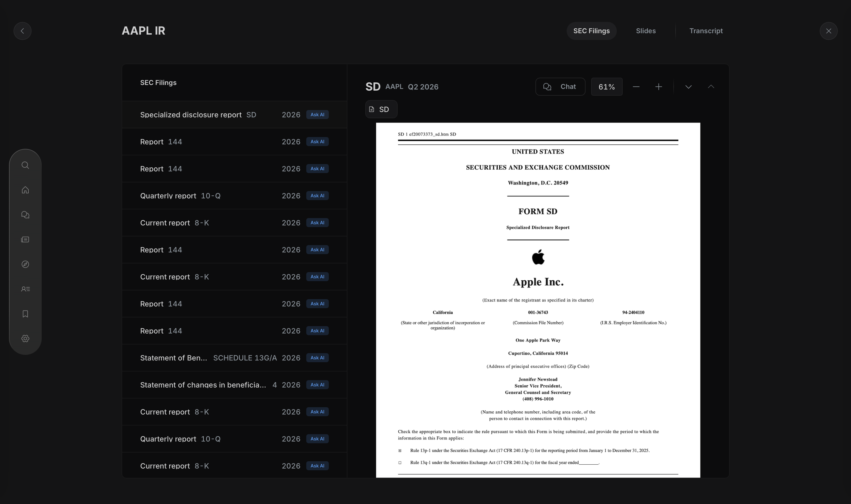Viewport: 851px width, 504px height.
Task: Select the SD document tab
Action: pos(381,109)
